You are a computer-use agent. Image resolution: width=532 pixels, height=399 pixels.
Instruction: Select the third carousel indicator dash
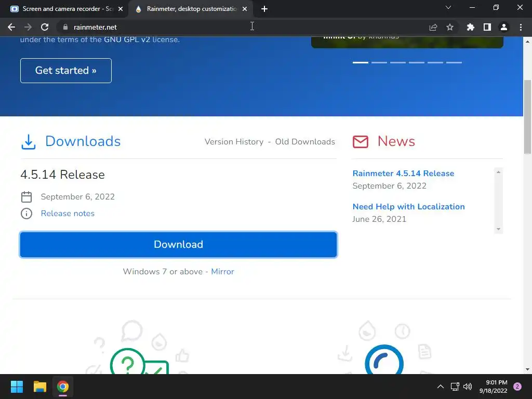tap(397, 62)
